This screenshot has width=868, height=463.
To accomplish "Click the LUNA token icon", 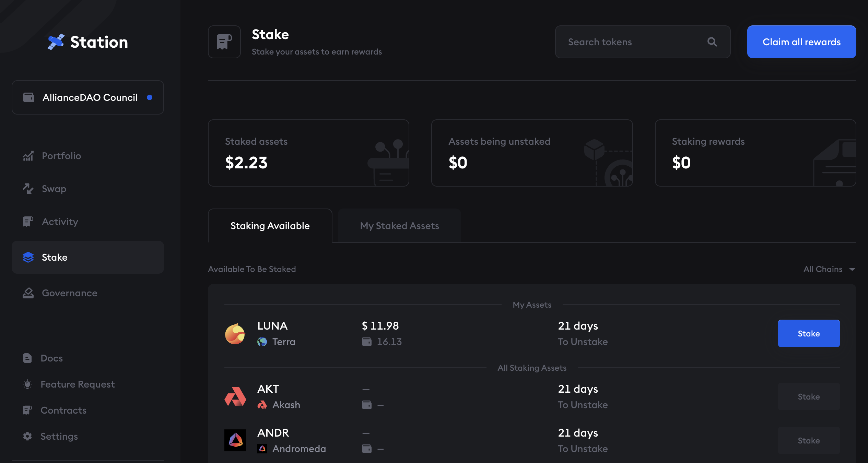I will pos(235,334).
